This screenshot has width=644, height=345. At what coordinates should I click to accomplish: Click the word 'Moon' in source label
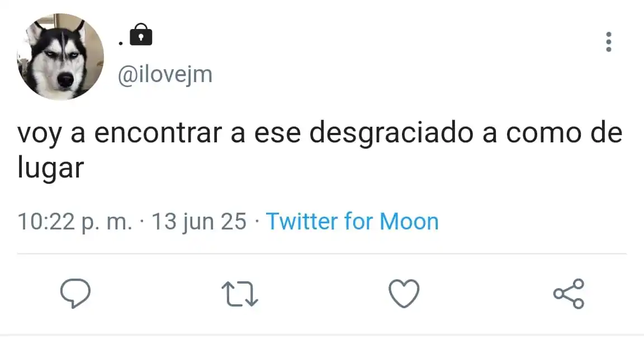[409, 222]
